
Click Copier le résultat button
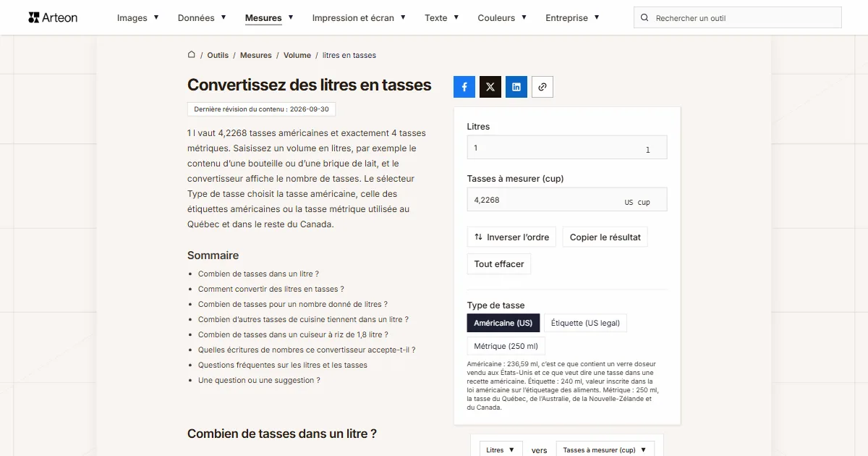(605, 237)
